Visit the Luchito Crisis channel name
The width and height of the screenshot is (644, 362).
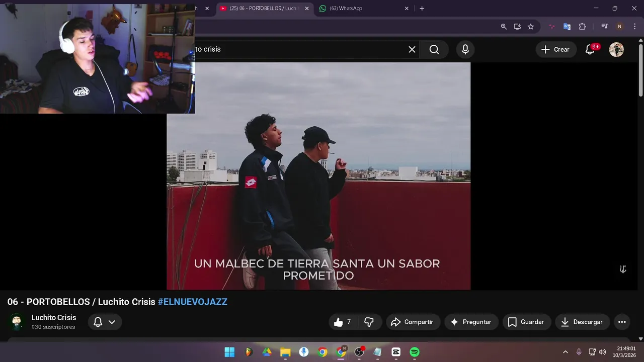pyautogui.click(x=54, y=318)
